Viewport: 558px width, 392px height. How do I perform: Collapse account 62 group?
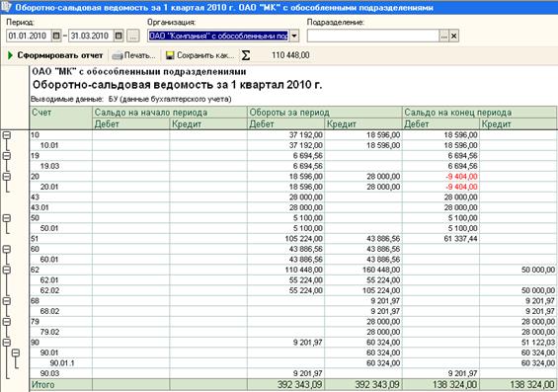[x=7, y=270]
